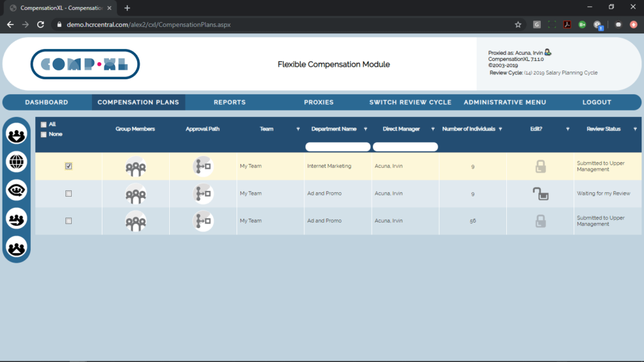The height and width of the screenshot is (362, 644).
Task: Click the Logout button
Action: point(596,101)
